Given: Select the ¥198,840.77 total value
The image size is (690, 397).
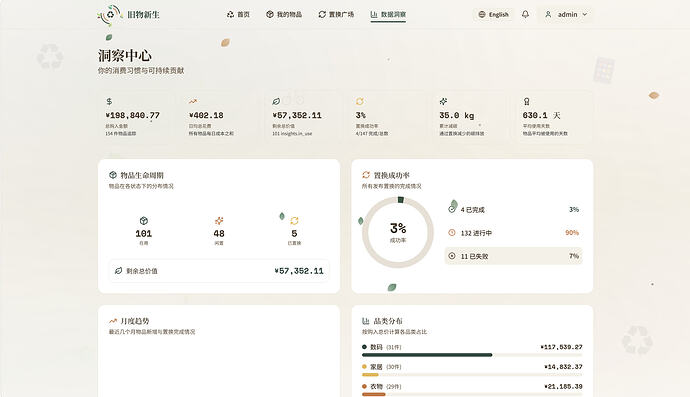Looking at the screenshot, I should (132, 115).
